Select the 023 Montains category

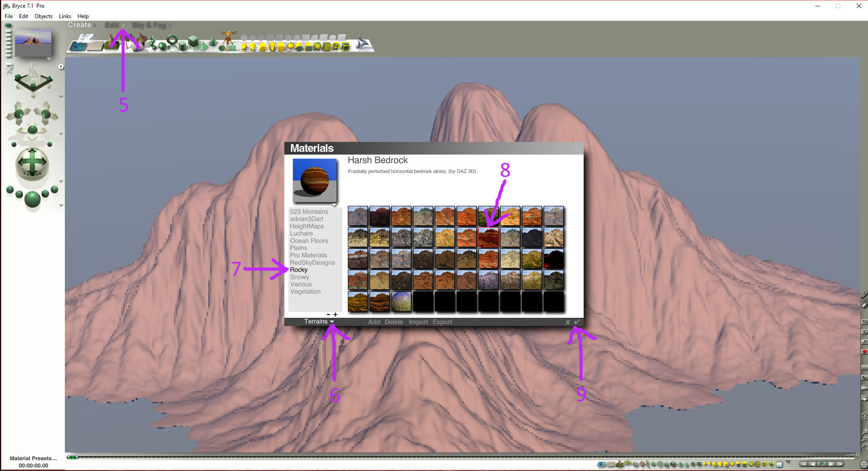coord(309,212)
